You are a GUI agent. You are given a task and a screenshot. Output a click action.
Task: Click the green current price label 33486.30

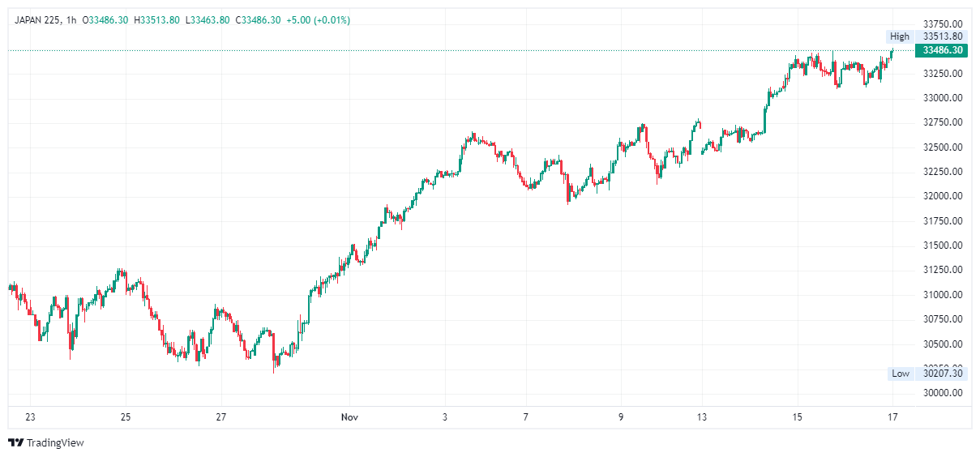[942, 50]
